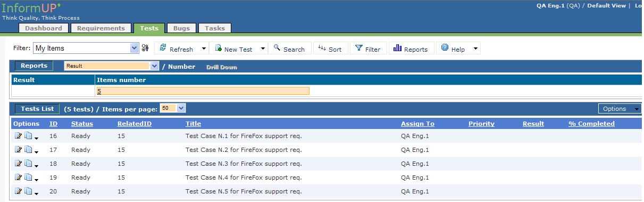Click Ready status of test ID 18
The height and width of the screenshot is (202, 644).
click(x=81, y=164)
